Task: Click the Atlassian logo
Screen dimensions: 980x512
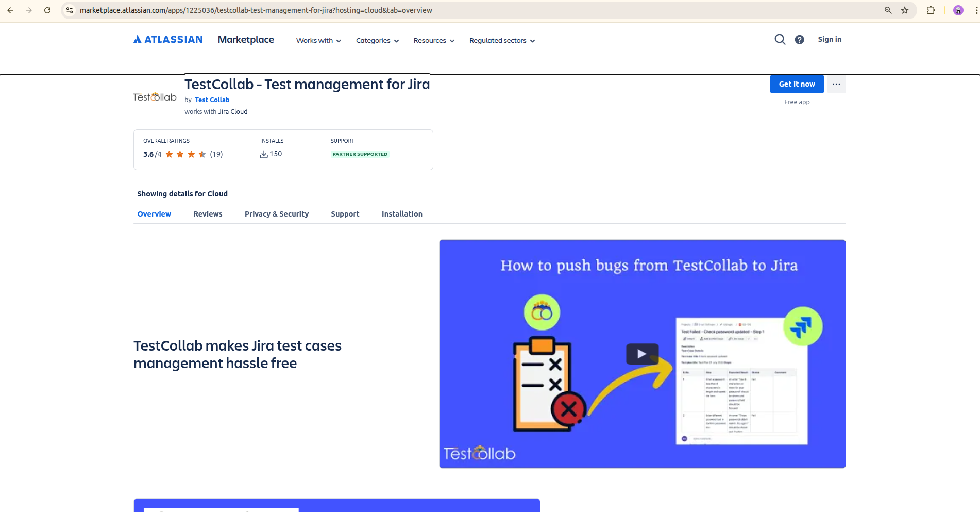Action: [168, 40]
